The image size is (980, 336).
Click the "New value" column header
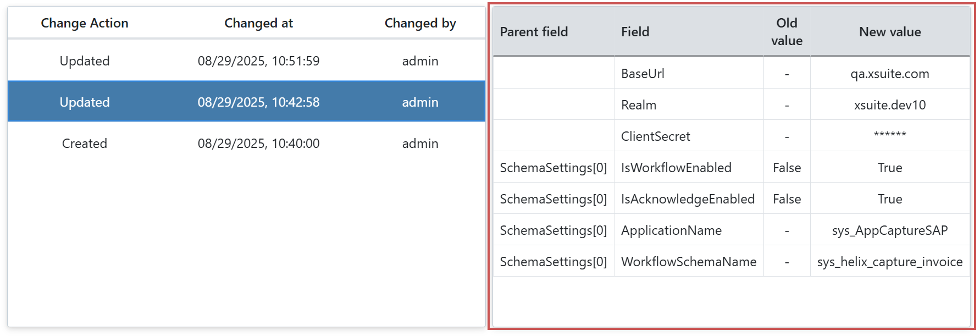[x=890, y=32]
